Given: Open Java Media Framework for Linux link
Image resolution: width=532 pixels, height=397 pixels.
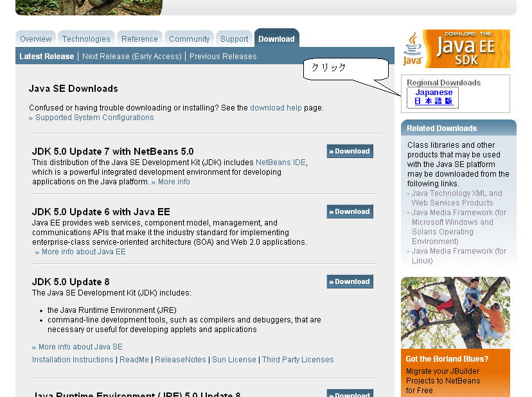Looking at the screenshot, I should click(459, 256).
